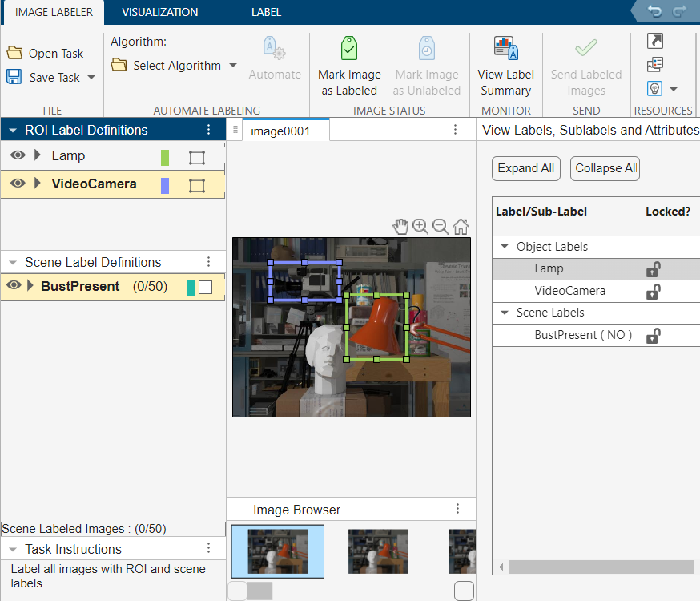This screenshot has height=601, width=700.
Task: Click the export arrow icon in Resources
Action: (655, 41)
